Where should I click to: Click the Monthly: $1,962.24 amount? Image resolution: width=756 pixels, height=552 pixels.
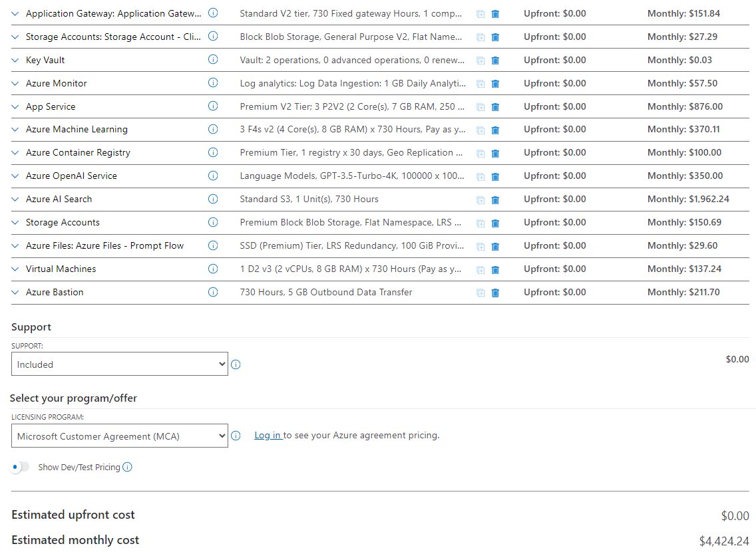coord(688,200)
